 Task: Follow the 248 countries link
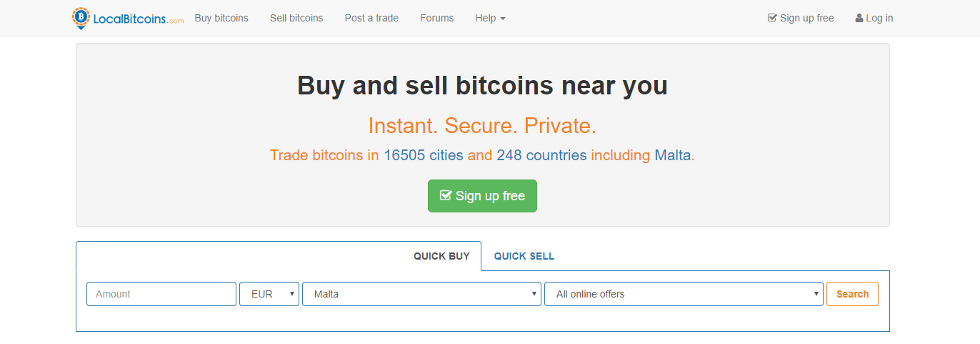pyautogui.click(x=541, y=155)
